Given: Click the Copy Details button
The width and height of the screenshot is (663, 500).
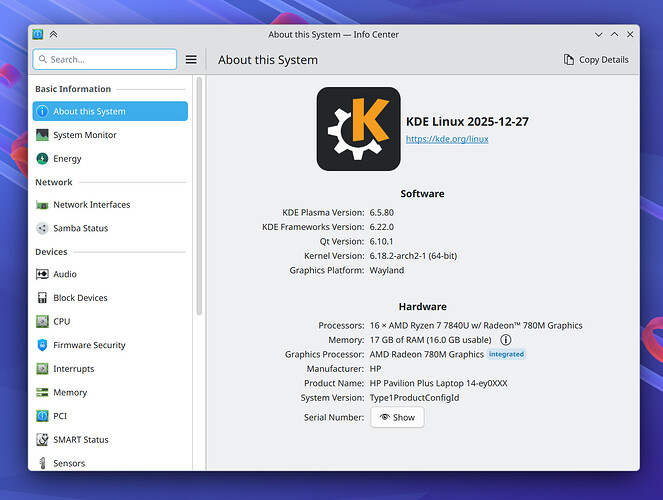Looking at the screenshot, I should tap(596, 60).
